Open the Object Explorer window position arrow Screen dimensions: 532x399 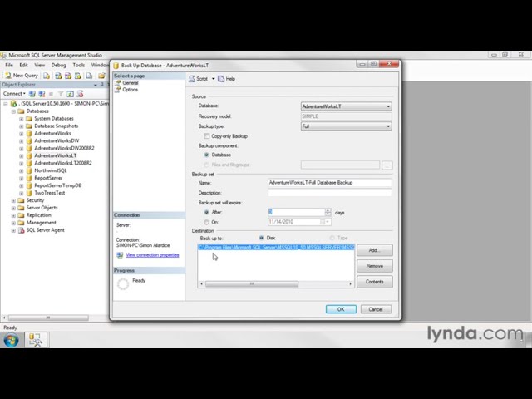[x=96, y=85]
